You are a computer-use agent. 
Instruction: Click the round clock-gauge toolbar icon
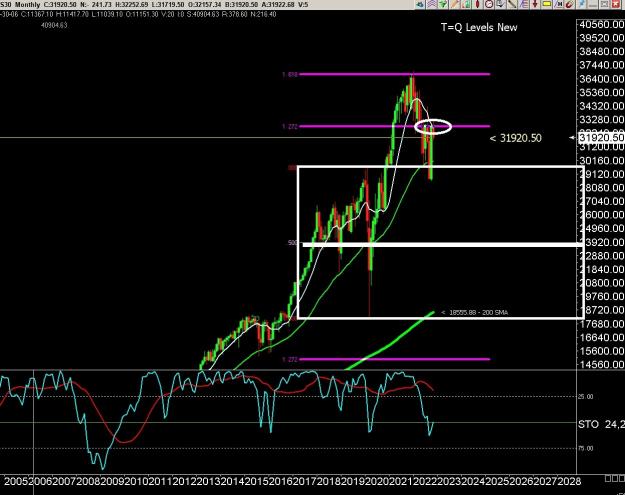pos(489,4)
